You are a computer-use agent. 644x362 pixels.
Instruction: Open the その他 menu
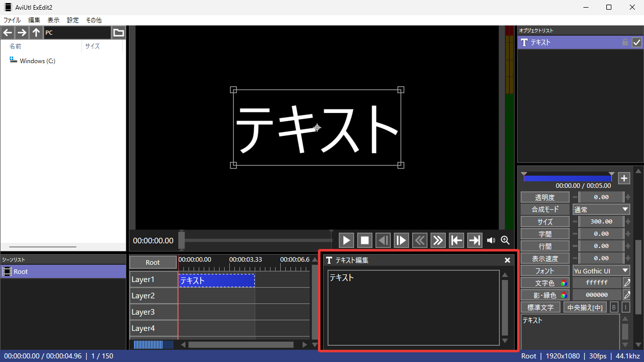coord(94,20)
